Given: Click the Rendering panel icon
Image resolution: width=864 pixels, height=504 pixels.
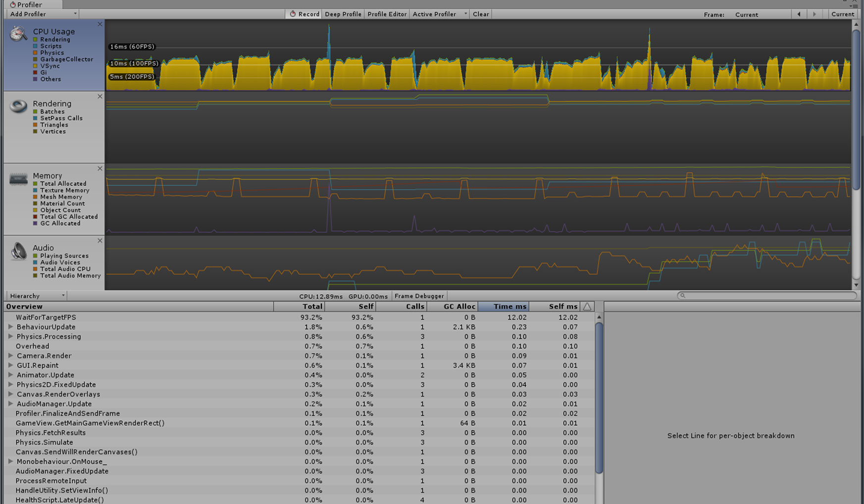Looking at the screenshot, I should [18, 106].
